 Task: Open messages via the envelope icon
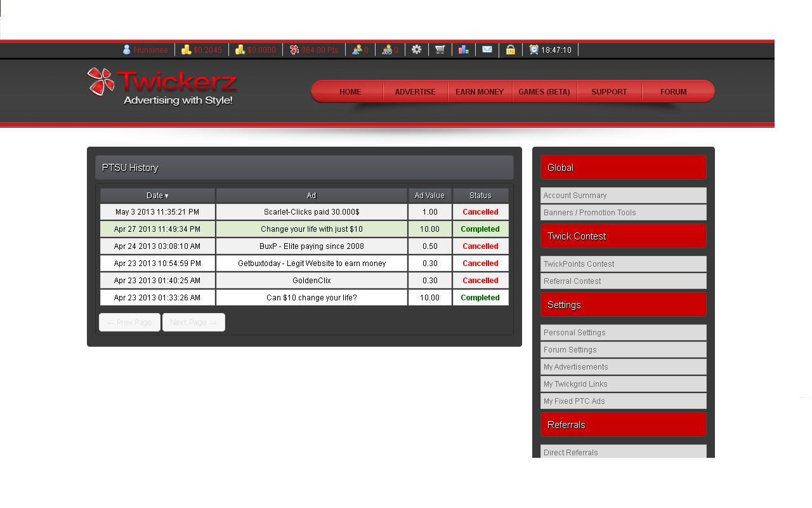(x=487, y=50)
